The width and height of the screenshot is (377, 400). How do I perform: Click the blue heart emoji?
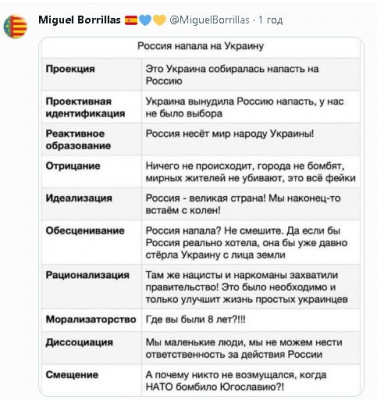pyautogui.click(x=145, y=21)
